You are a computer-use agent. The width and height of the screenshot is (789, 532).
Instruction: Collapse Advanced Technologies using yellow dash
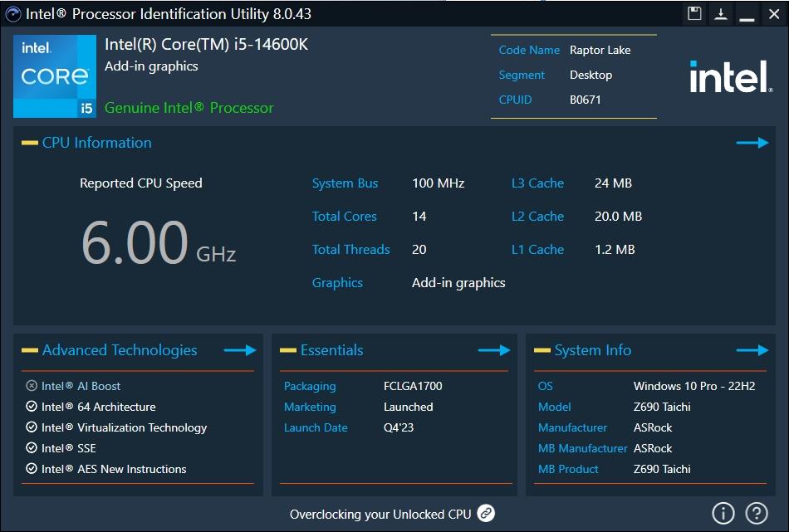[30, 350]
